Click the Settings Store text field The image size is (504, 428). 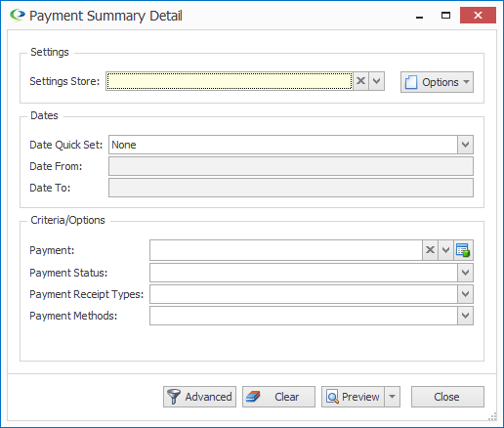tap(230, 81)
